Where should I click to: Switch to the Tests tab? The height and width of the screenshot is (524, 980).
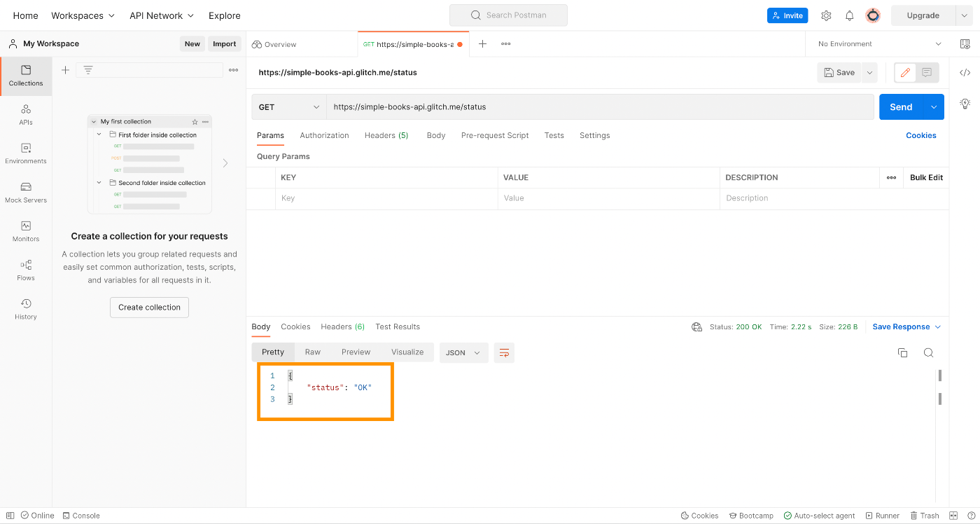[554, 135]
